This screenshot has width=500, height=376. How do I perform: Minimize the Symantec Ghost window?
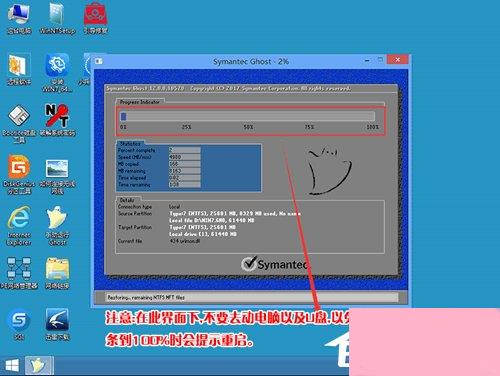tap(367, 61)
